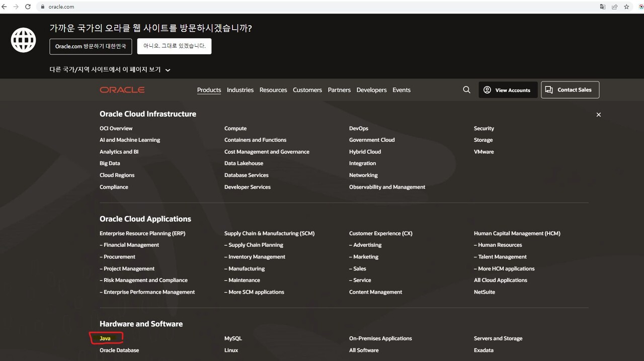The height and width of the screenshot is (361, 644).
Task: Open the Oracle Database link
Action: (119, 350)
